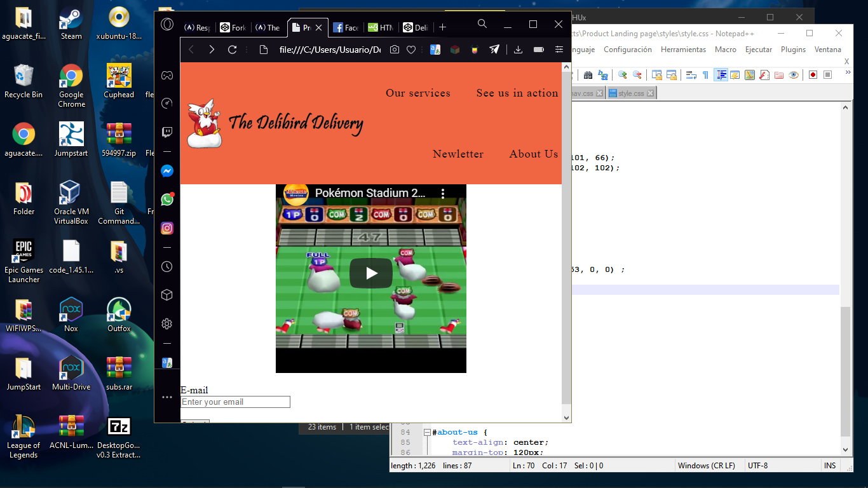Click the Newletter navigation link
The height and width of the screenshot is (488, 868).
click(x=458, y=154)
